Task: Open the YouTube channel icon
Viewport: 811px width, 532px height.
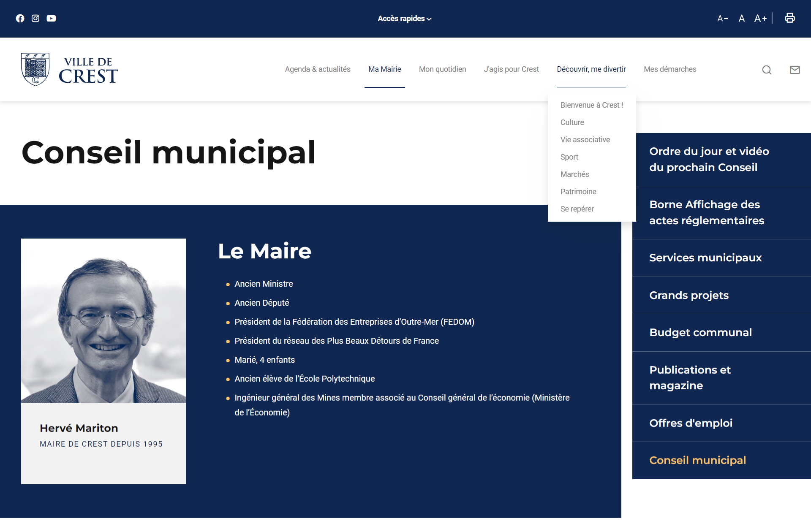Action: tap(51, 18)
